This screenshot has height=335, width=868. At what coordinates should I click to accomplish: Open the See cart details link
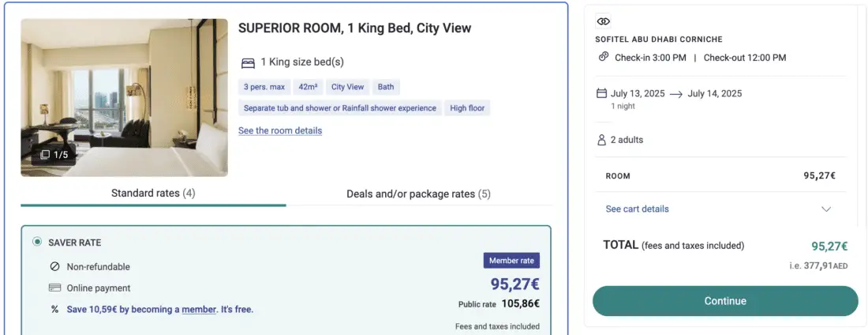637,209
